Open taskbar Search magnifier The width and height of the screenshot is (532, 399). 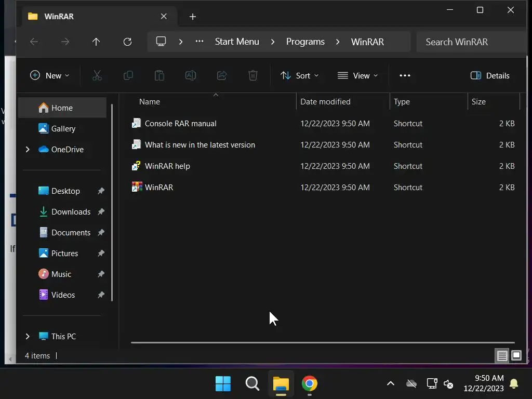tap(252, 384)
